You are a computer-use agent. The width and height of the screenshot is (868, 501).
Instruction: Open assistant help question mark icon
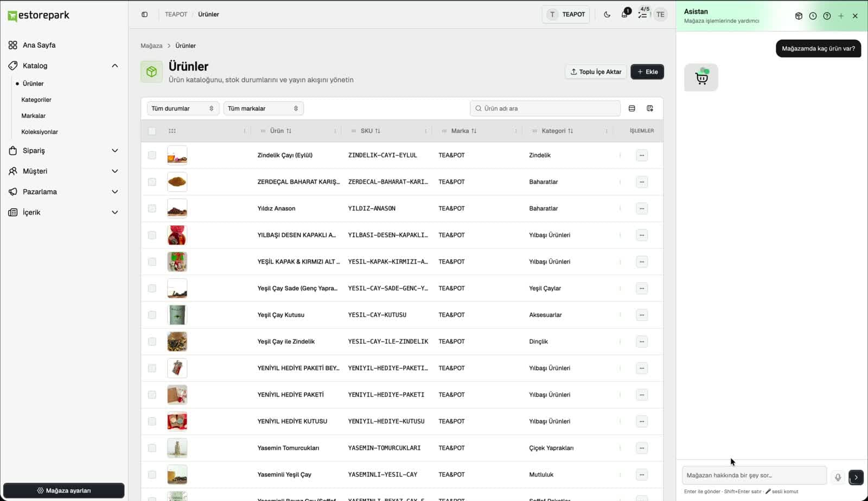point(827,16)
